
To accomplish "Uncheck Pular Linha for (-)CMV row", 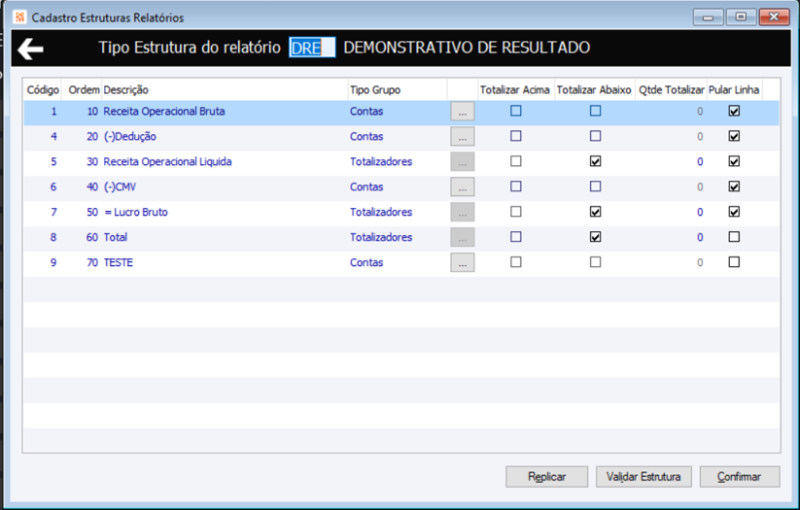I will click(734, 186).
